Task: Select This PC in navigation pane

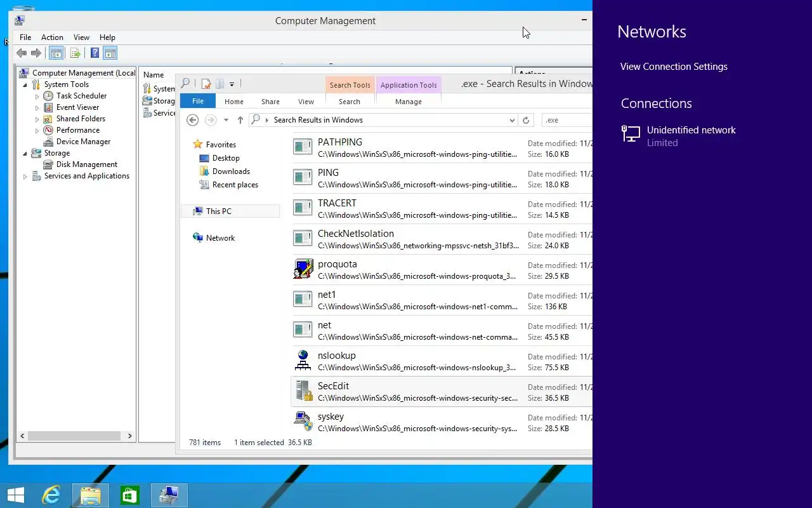Action: click(230, 211)
